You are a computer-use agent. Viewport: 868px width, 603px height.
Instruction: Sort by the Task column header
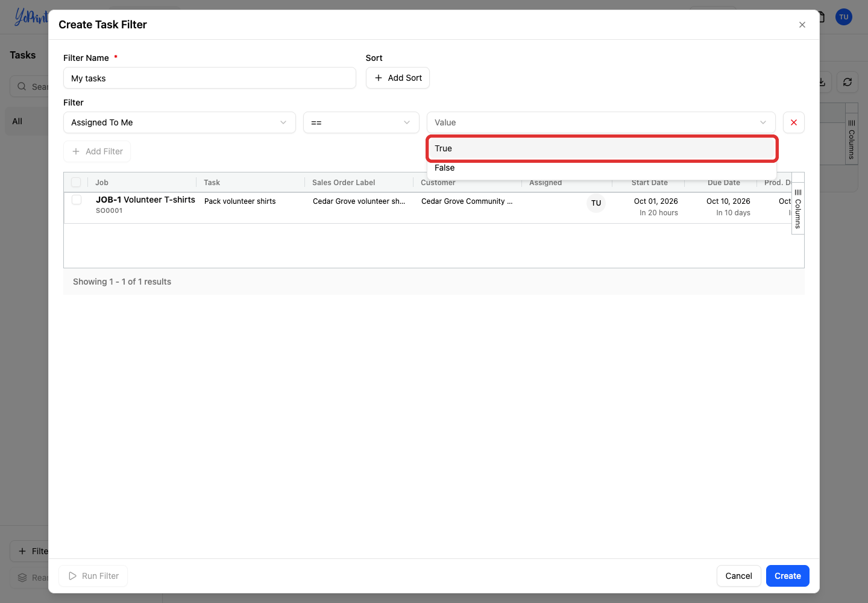[x=212, y=183]
